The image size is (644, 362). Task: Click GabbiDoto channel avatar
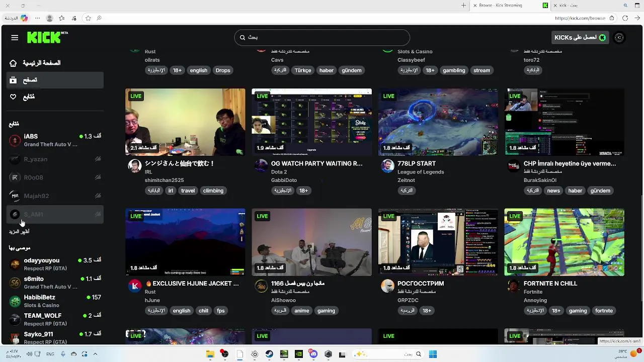pos(261,166)
